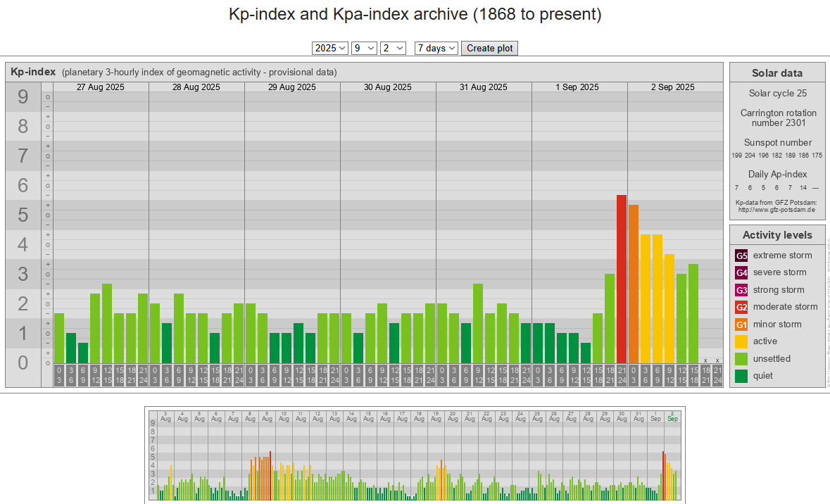830x504 pixels.
Task: Click '8 Aug' in the monthly overview chart
Action: 250,416
